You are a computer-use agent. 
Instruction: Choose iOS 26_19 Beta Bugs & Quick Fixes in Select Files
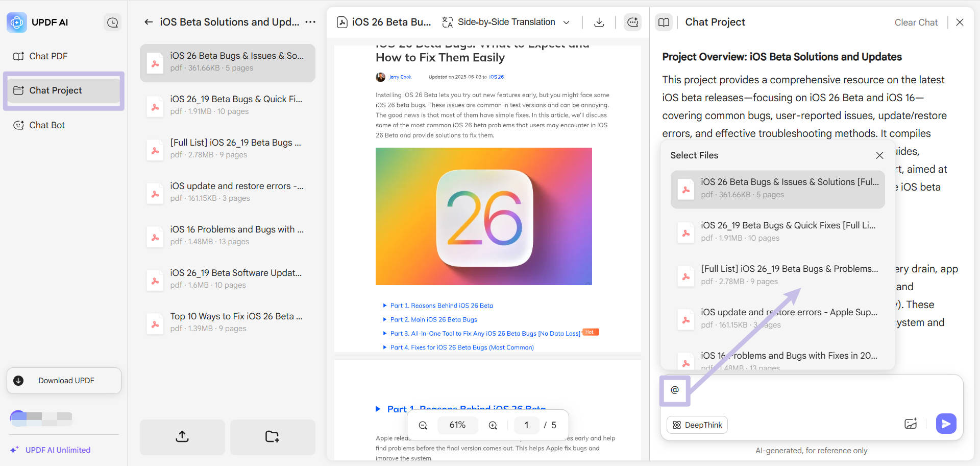[777, 233]
